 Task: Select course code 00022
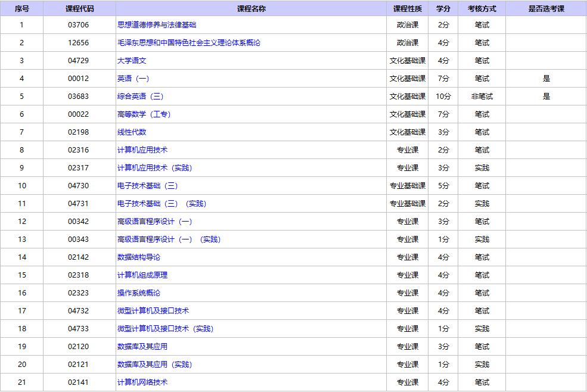click(x=79, y=114)
